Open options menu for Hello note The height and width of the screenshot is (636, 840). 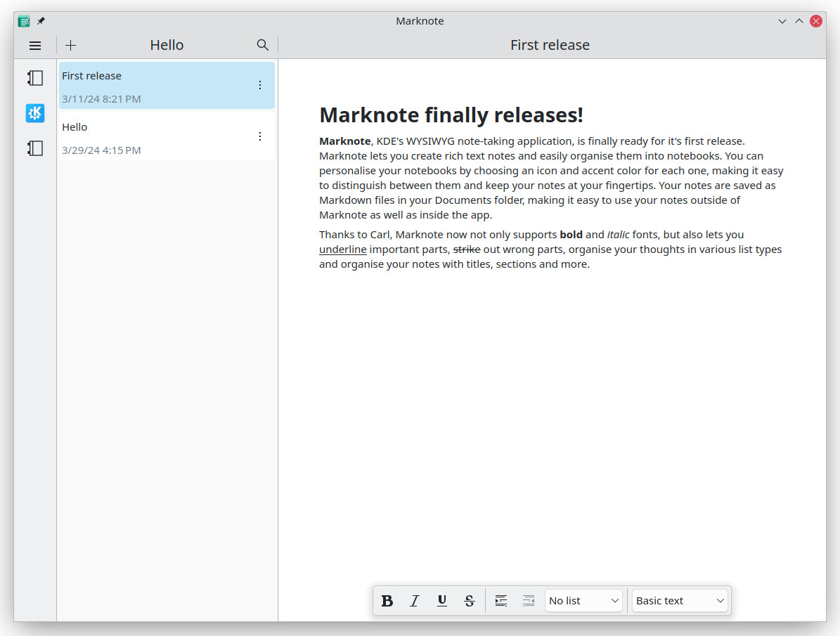(x=260, y=136)
